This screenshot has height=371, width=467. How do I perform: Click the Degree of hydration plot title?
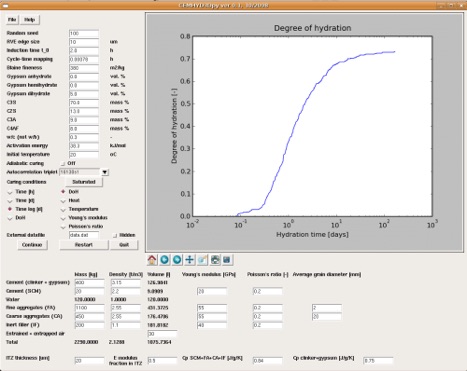tap(312, 28)
